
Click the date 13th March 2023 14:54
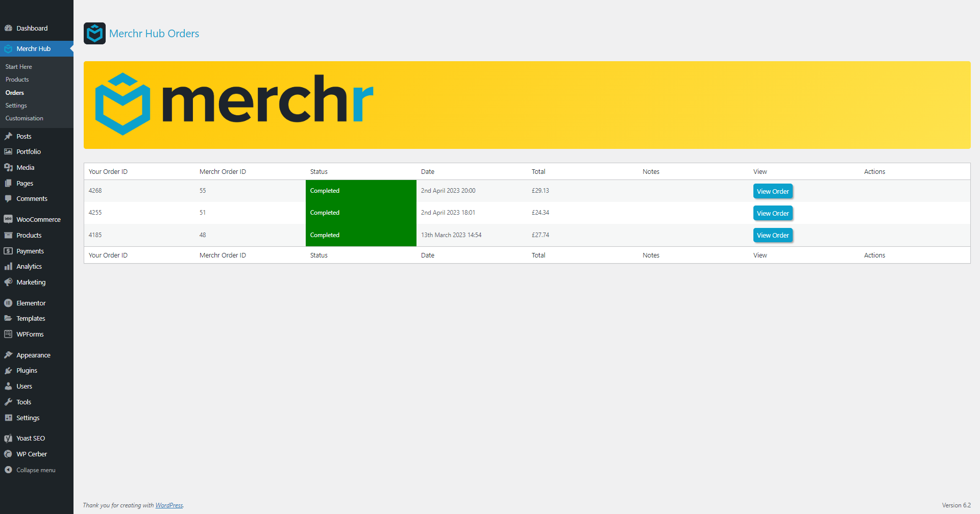click(x=451, y=235)
